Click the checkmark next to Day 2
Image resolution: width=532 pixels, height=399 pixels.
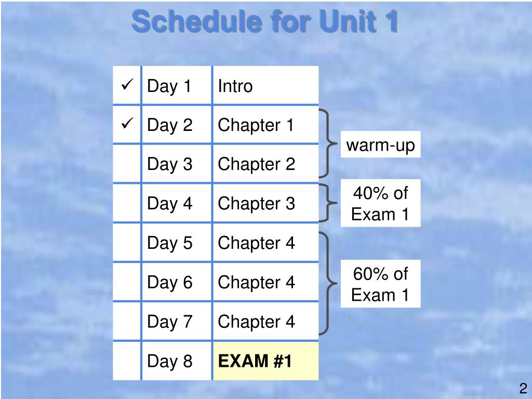pos(127,124)
